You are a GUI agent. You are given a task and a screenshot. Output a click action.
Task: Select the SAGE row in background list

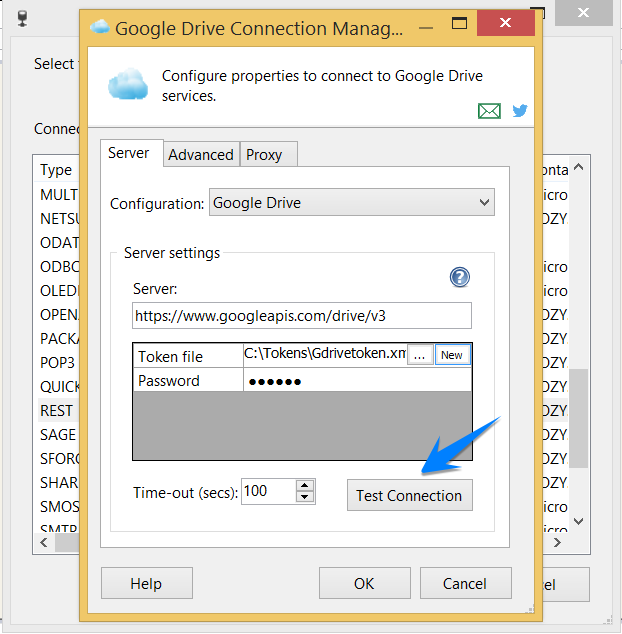click(x=58, y=434)
